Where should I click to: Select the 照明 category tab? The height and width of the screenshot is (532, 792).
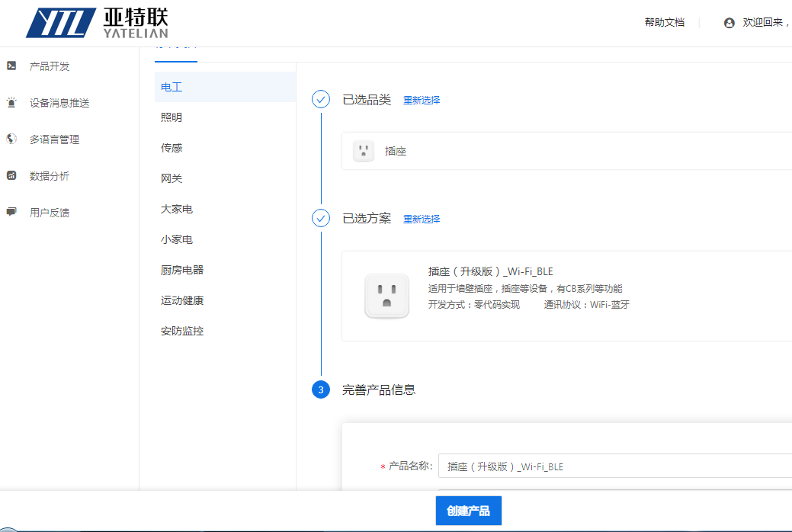click(x=172, y=117)
